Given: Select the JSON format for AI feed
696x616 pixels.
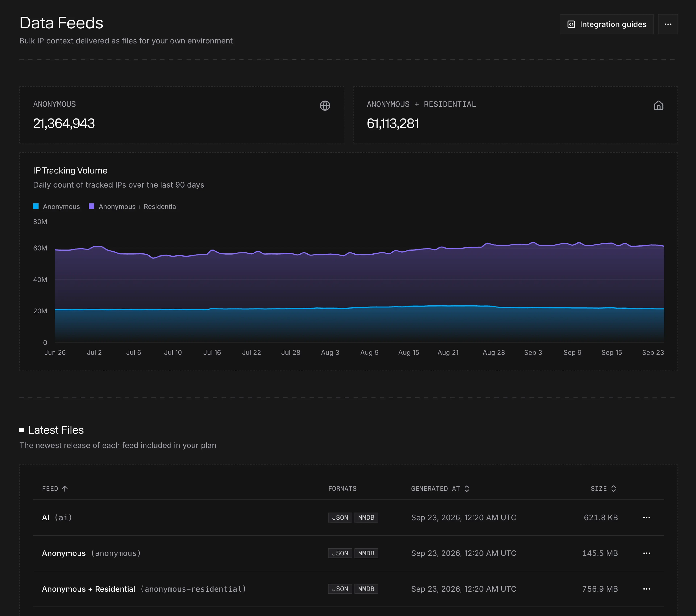Looking at the screenshot, I should [x=340, y=517].
